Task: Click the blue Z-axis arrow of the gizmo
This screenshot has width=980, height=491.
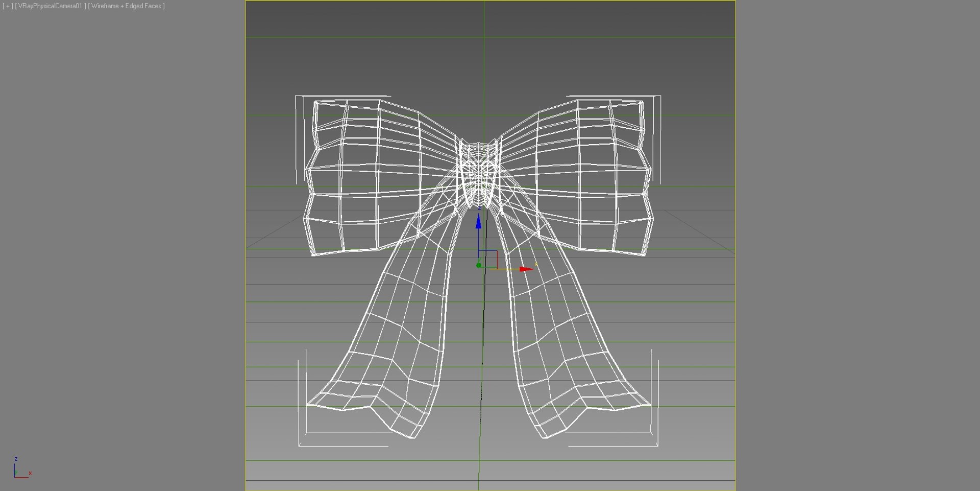Action: pyautogui.click(x=478, y=221)
